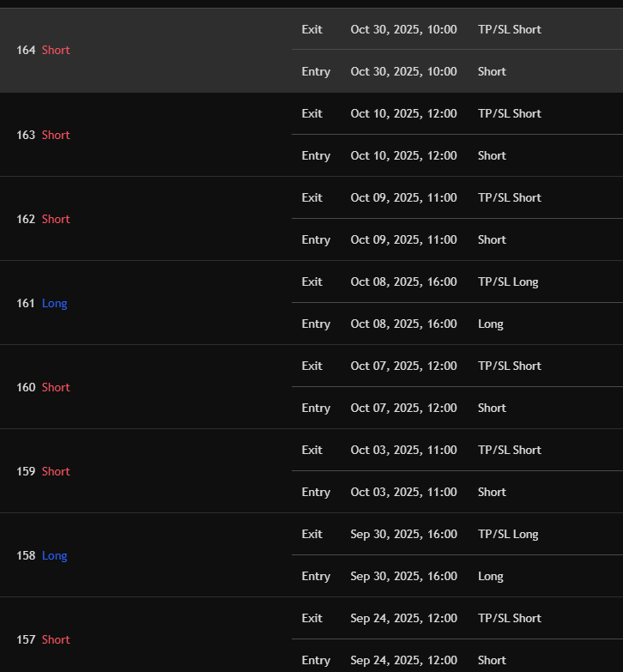Click the blue Long label of trade 161
This screenshot has height=672, width=623.
pyautogui.click(x=54, y=303)
